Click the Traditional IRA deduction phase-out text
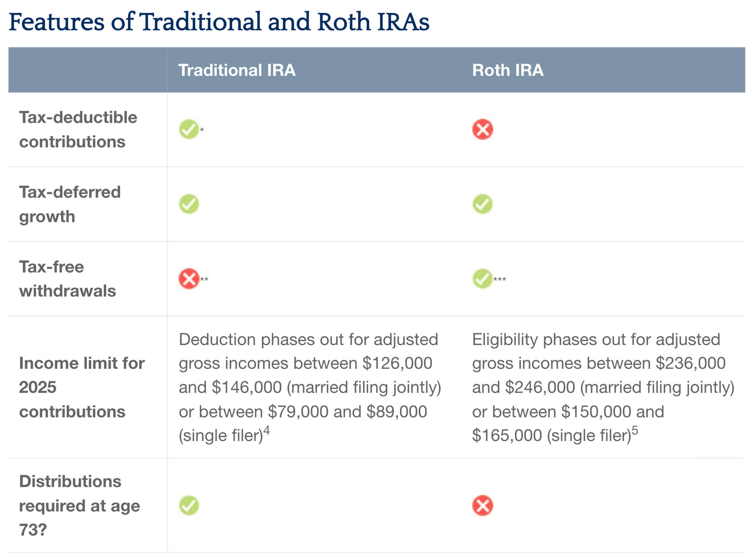Viewport: 752px width, 560px height. (310, 387)
